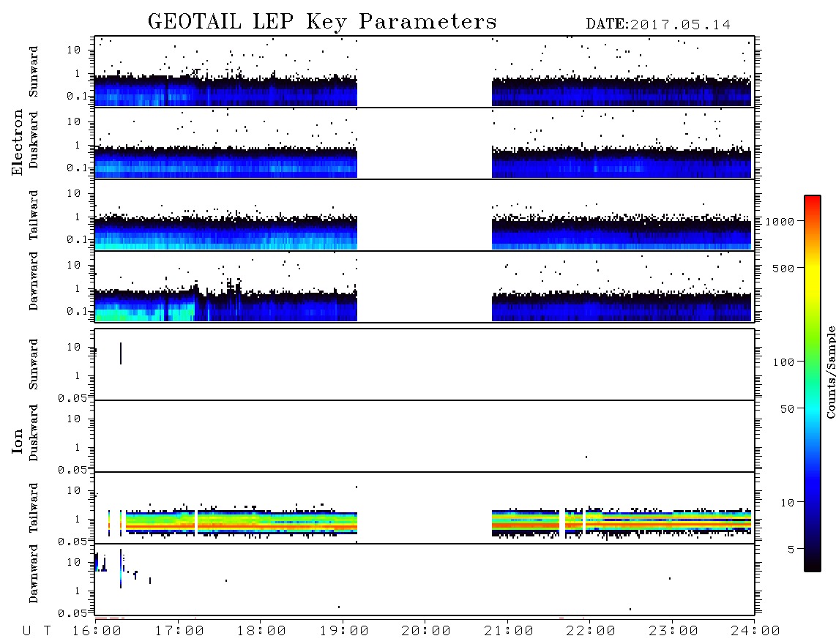The height and width of the screenshot is (644, 836).
Task: Click the 100 tick on color scale
Action: [x=783, y=362]
